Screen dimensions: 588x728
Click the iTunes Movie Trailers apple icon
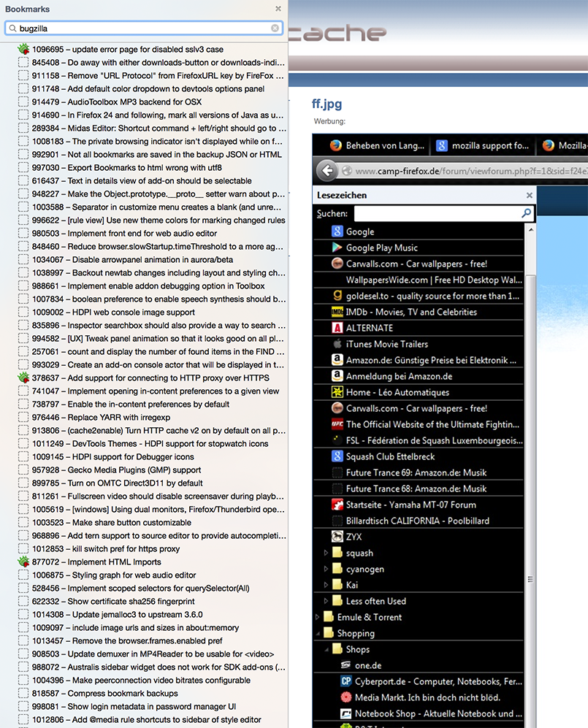(x=337, y=344)
